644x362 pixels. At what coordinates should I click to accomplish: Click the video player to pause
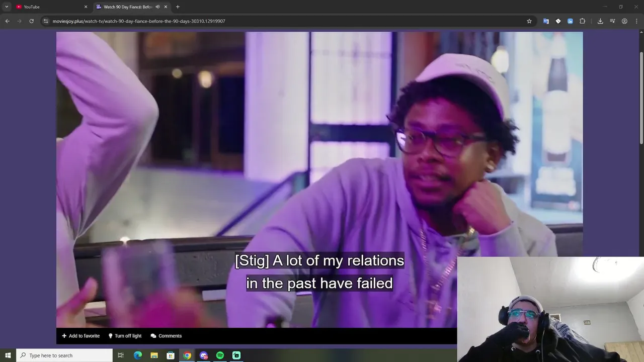click(x=319, y=179)
